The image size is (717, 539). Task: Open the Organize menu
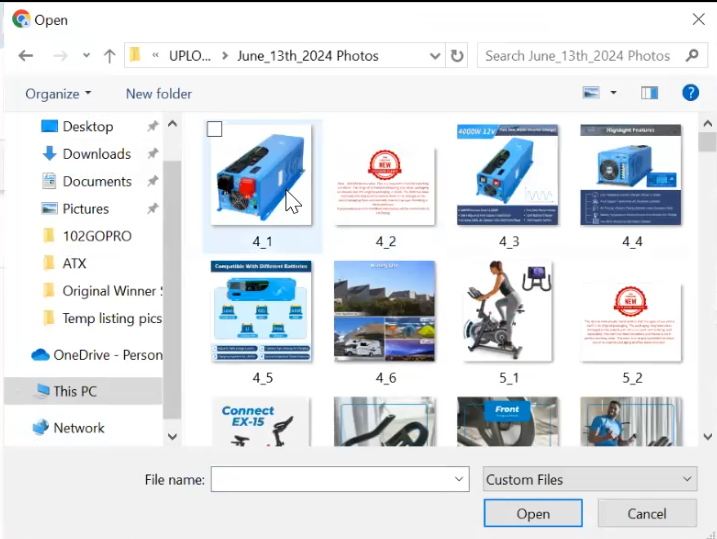tap(58, 93)
